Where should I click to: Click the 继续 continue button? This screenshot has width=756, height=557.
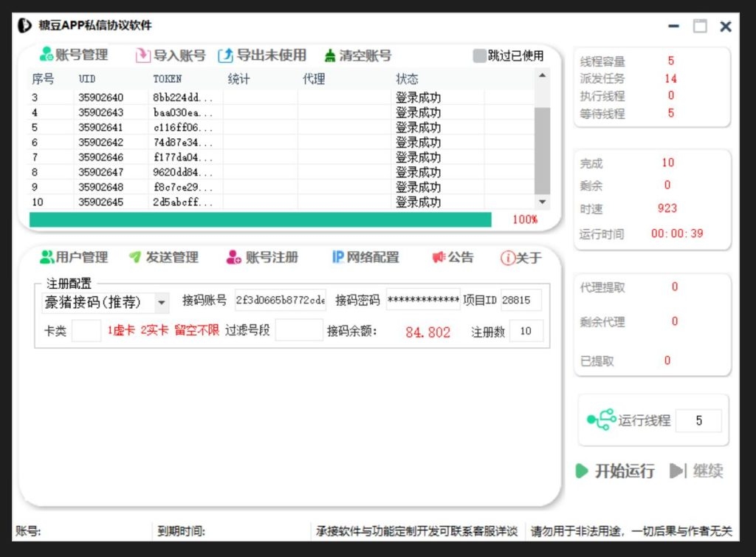coord(698,471)
